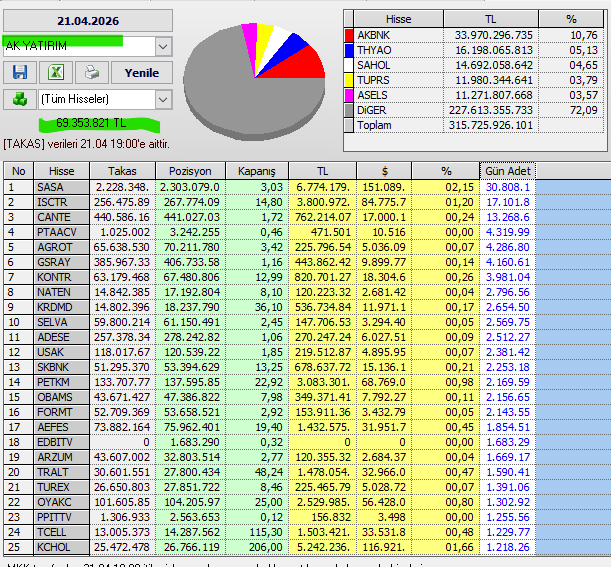Sort by the Takas column header
The width and height of the screenshot is (611, 567).
pyautogui.click(x=122, y=171)
